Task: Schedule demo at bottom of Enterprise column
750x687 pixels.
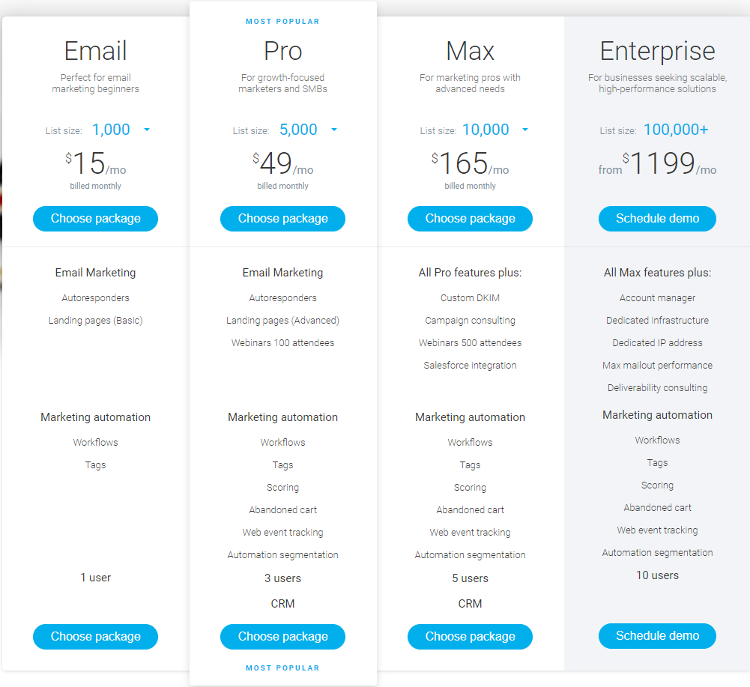Action: [657, 636]
